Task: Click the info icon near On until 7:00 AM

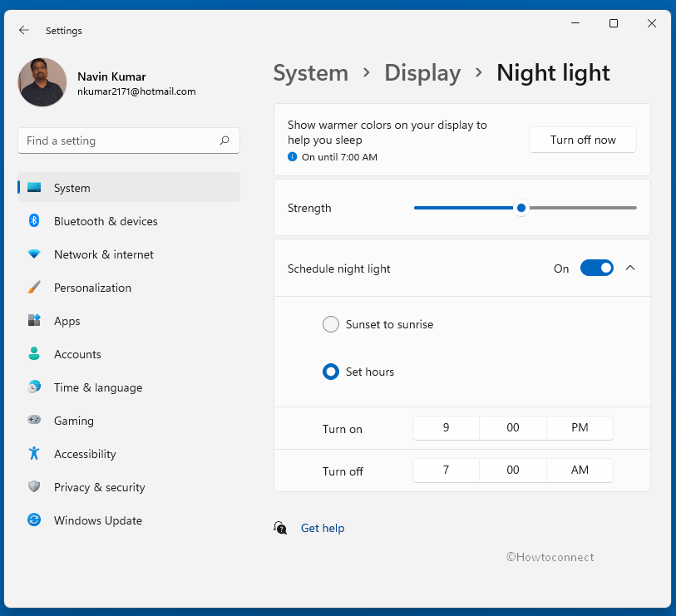Action: click(x=293, y=156)
